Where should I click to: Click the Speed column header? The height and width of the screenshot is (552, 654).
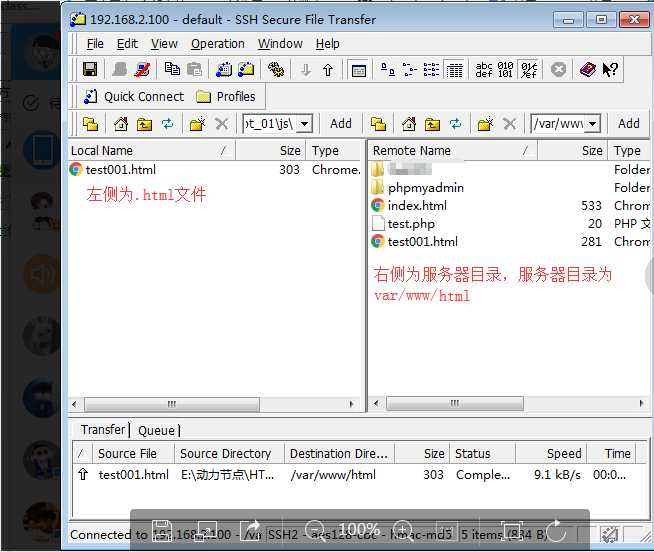[551, 454]
